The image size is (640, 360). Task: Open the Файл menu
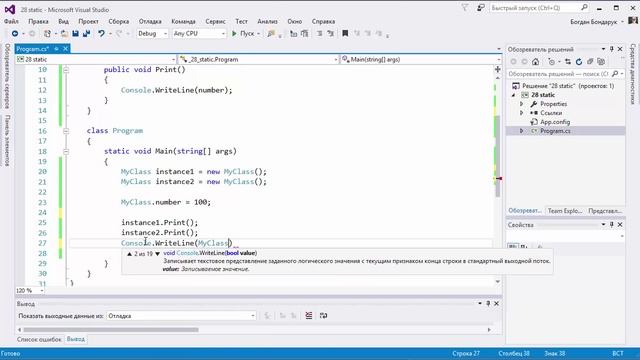click(x=11, y=21)
